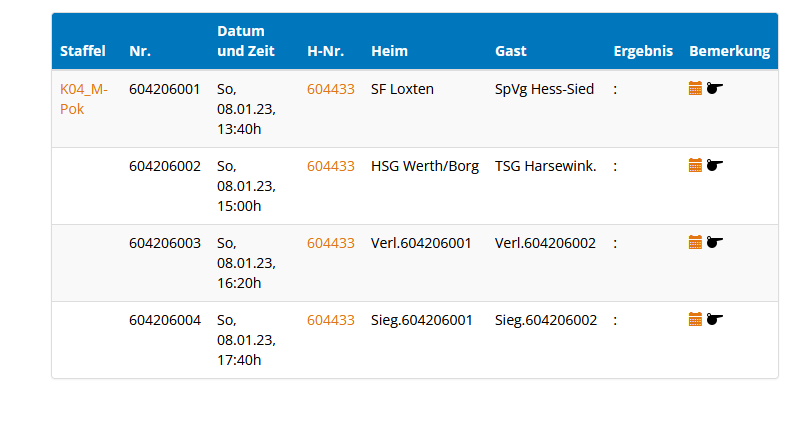
Task: Open hall 604433 link for 17:40h match
Action: click(x=330, y=320)
